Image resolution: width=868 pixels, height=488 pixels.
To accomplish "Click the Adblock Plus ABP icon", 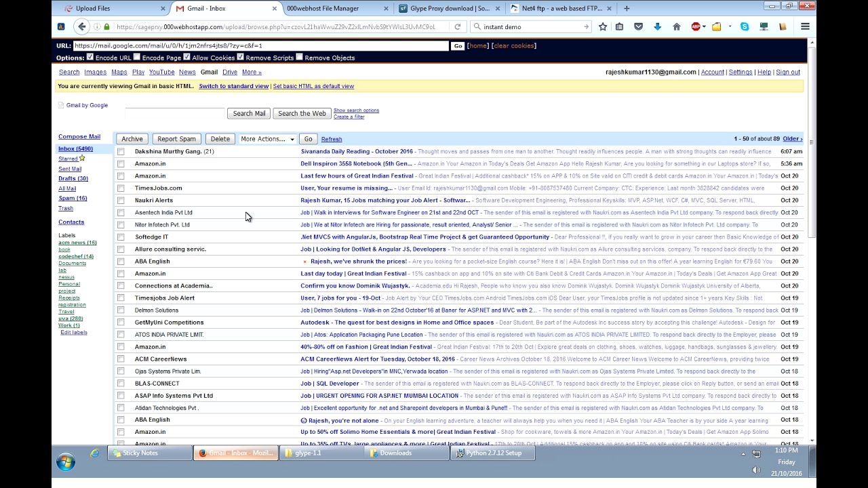I will click(695, 26).
